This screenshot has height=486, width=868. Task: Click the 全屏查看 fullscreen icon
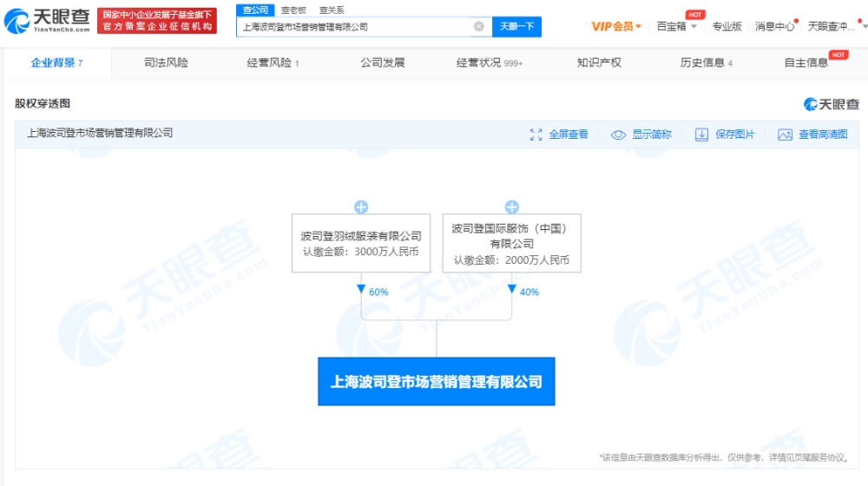pos(536,135)
